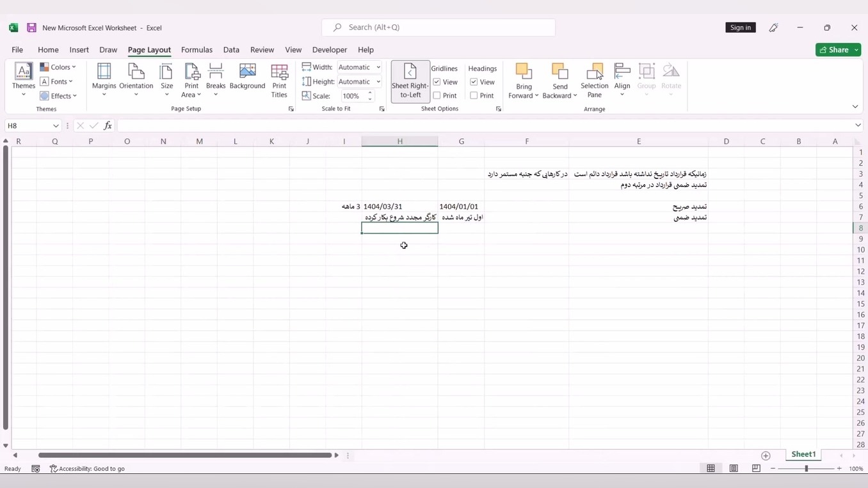Toggle Sheet Right-to-Left direction
This screenshot has width=868, height=488.
(410, 81)
